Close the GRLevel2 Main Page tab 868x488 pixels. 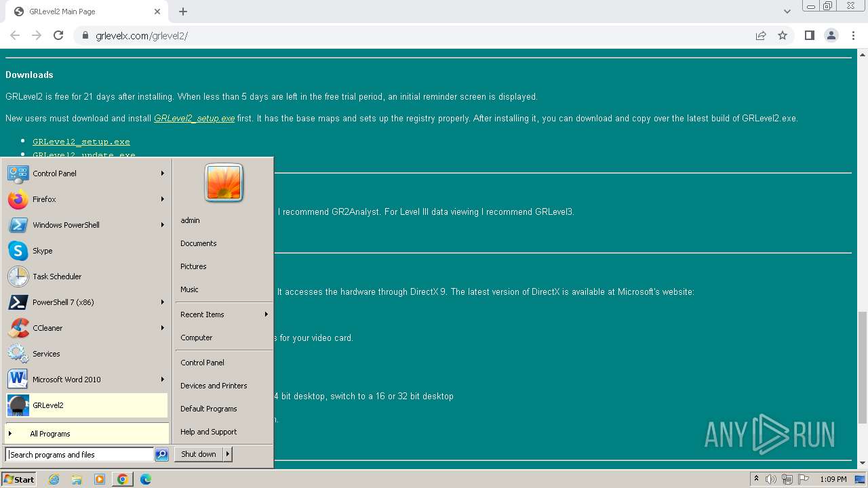[x=157, y=12]
